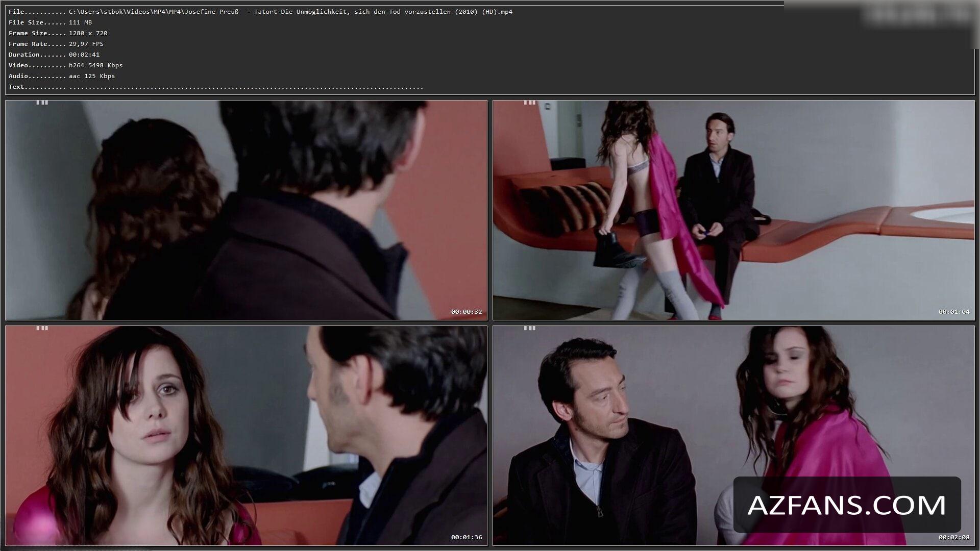Click the Audio value aac 125 Kbps
Viewport: 980px width, 551px height.
92,76
